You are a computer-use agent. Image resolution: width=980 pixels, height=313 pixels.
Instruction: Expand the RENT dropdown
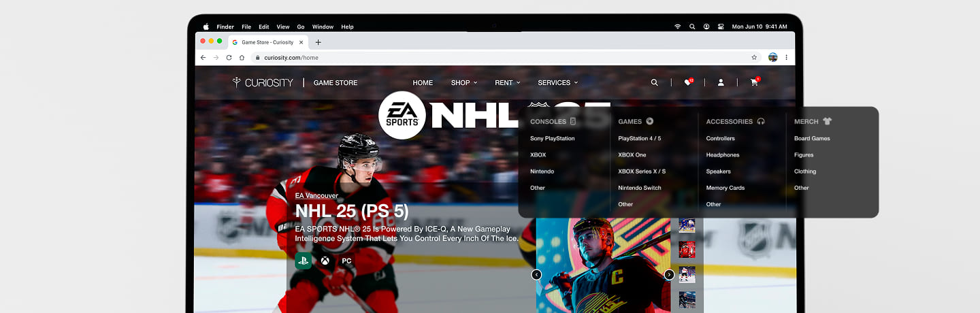[507, 82]
